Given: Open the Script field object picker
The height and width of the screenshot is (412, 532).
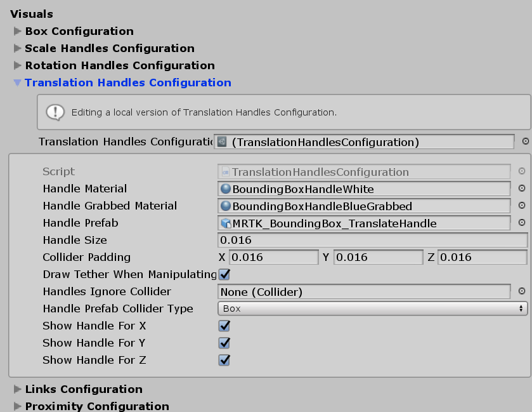Looking at the screenshot, I should [522, 171].
